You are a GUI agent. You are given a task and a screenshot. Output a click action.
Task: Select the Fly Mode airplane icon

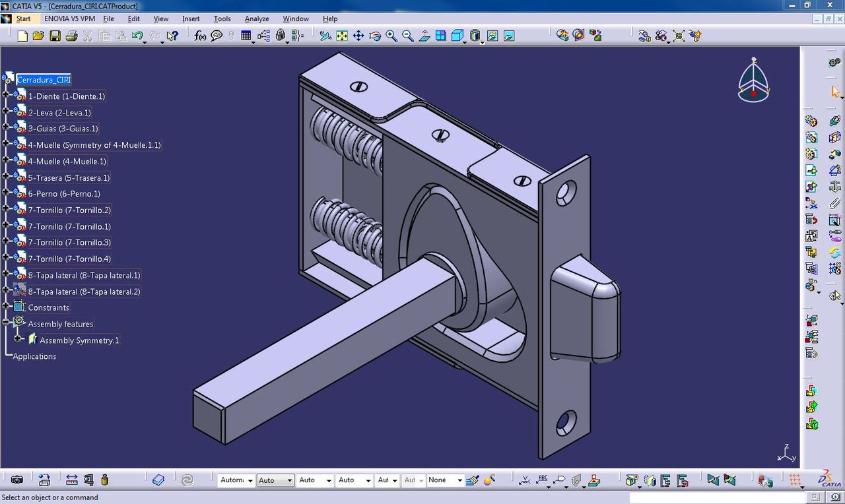(325, 36)
